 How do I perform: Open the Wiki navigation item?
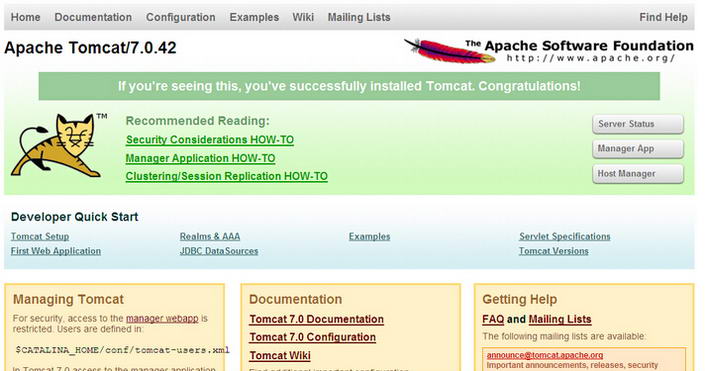click(x=303, y=17)
